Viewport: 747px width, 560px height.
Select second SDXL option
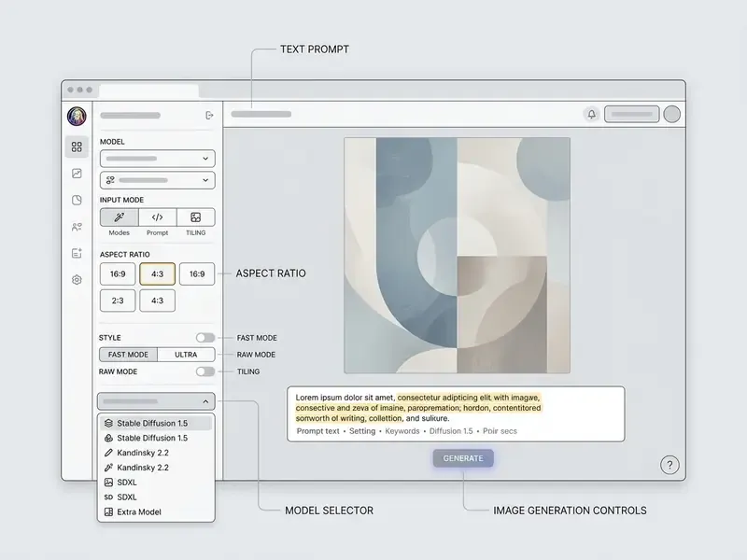(156, 497)
